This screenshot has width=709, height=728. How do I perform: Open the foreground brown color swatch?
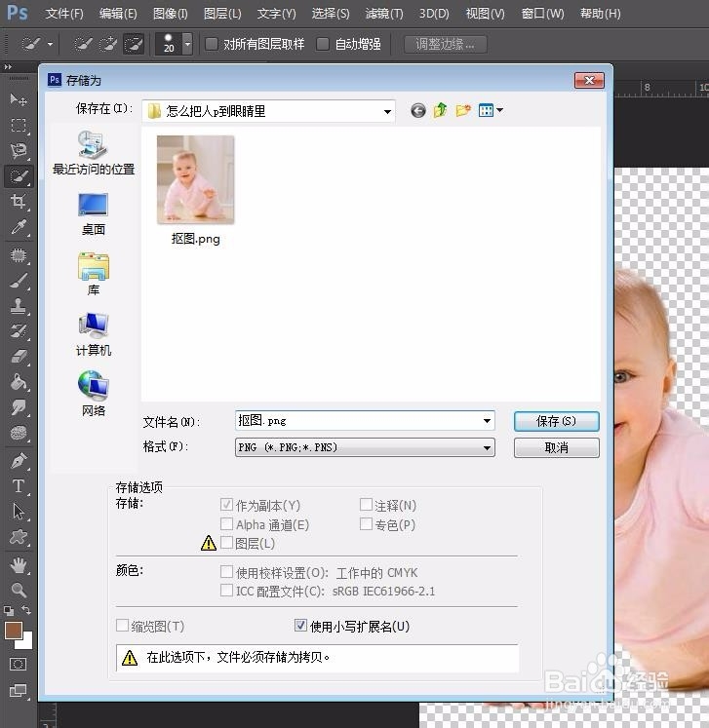[14, 630]
